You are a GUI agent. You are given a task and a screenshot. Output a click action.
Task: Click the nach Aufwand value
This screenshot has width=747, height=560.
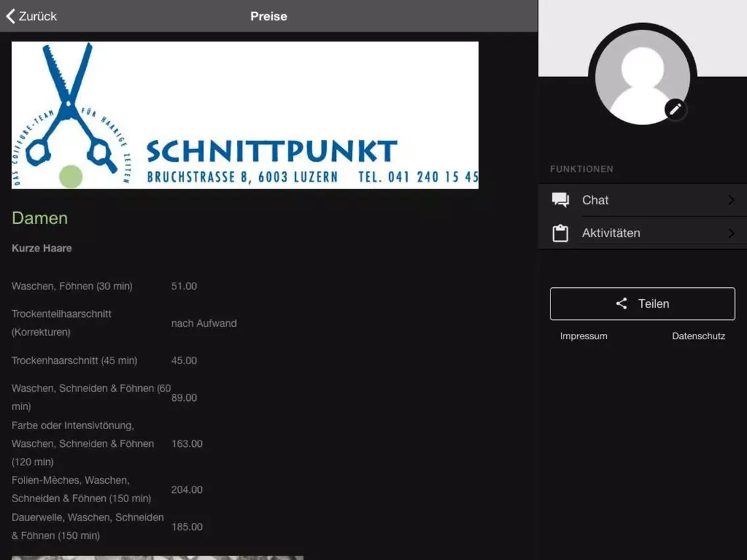(x=204, y=323)
